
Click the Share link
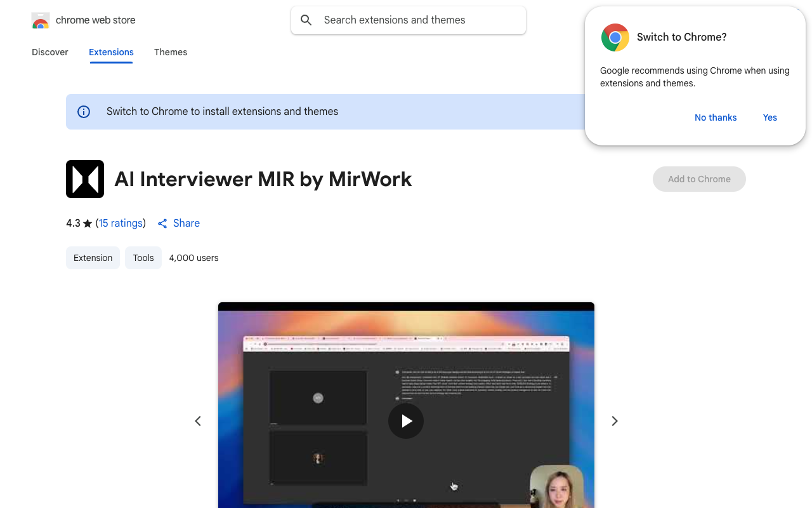186,223
